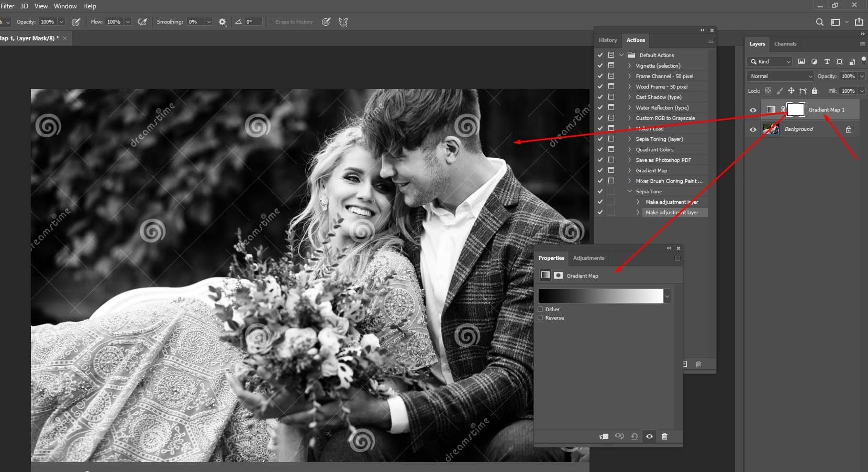868x472 pixels.
Task: Expand the Sepia Toning (layer) action
Action: pos(629,139)
